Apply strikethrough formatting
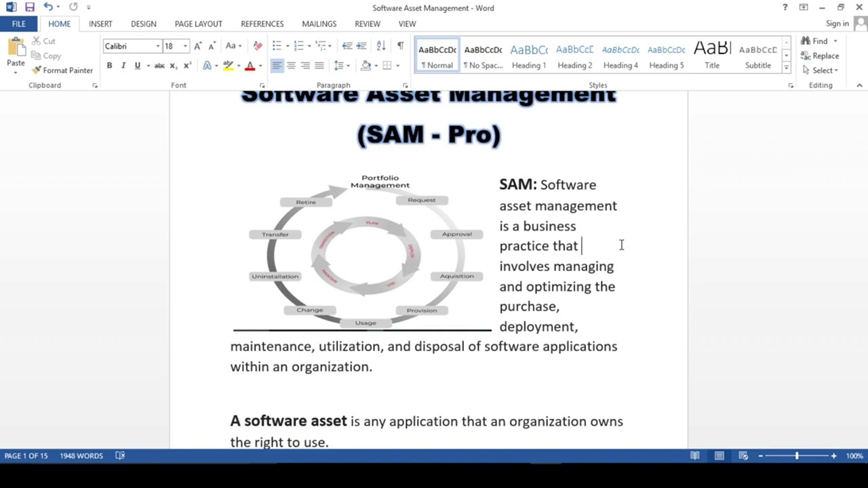This screenshot has height=488, width=868. (159, 66)
